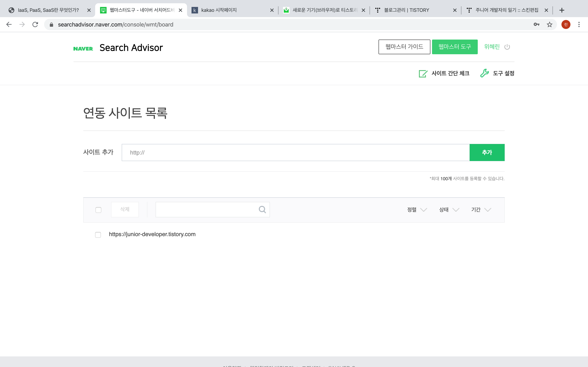Expand the 상태 status dropdown
588x367 pixels.
tap(449, 210)
